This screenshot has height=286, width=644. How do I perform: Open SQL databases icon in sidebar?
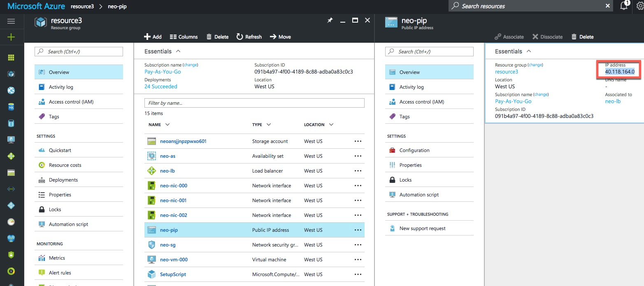click(x=11, y=107)
